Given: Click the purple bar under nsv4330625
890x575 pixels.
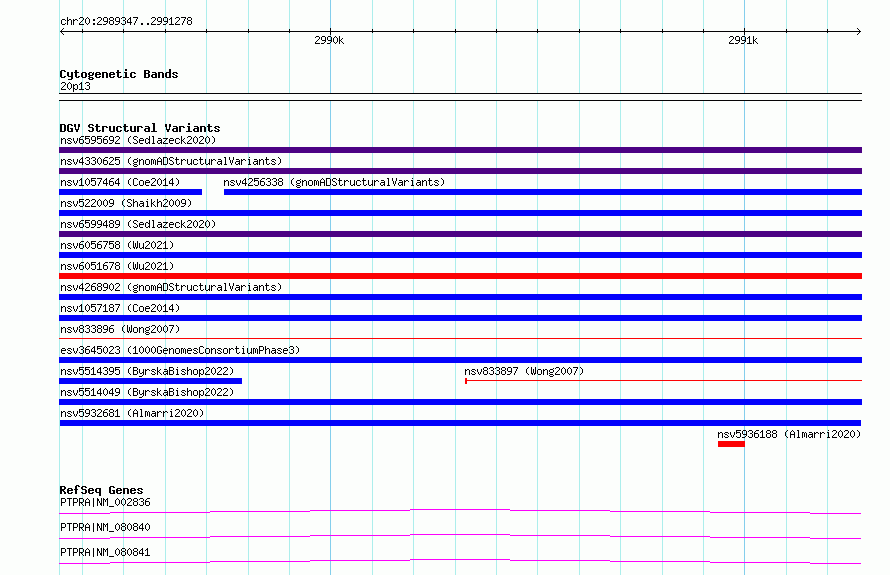Looking at the screenshot, I should (x=460, y=171).
